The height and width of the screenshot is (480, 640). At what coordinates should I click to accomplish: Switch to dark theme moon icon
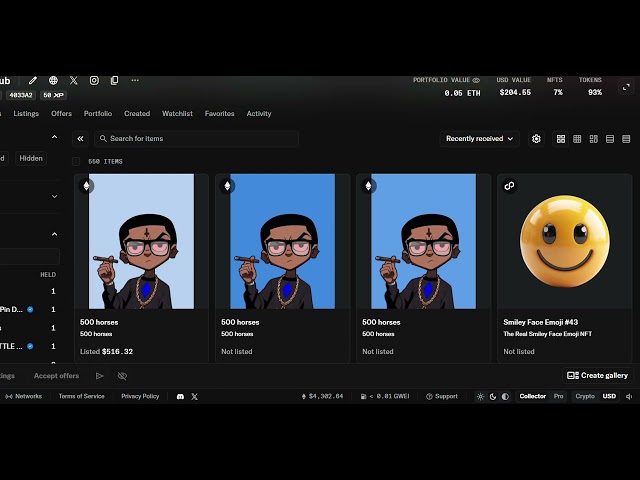click(x=493, y=397)
